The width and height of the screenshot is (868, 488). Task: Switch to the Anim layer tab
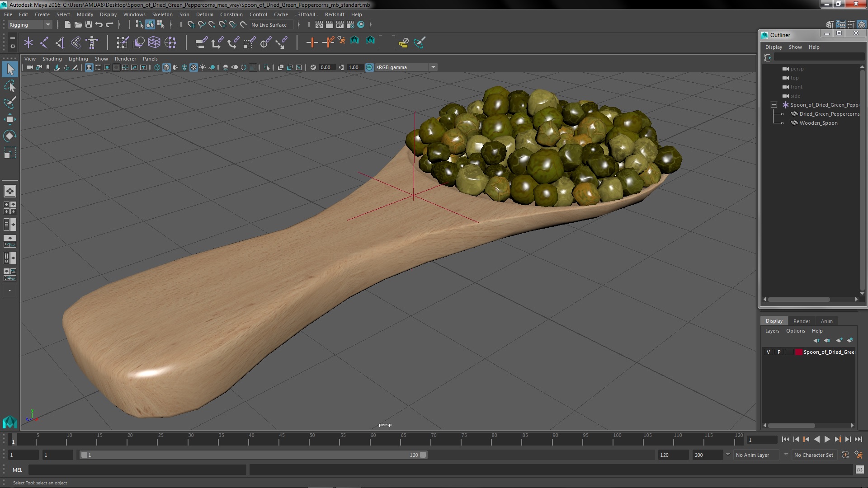point(826,321)
